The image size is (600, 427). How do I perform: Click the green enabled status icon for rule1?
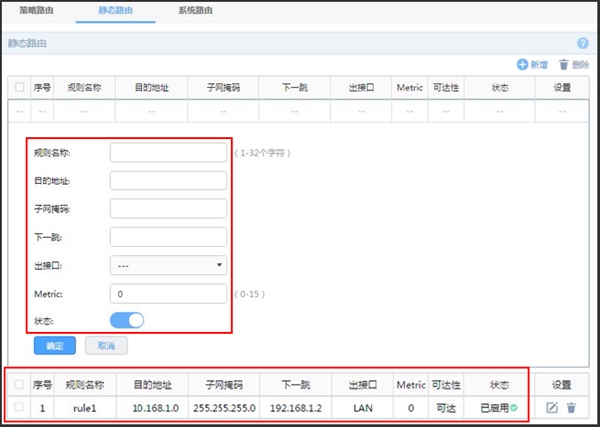coord(514,408)
